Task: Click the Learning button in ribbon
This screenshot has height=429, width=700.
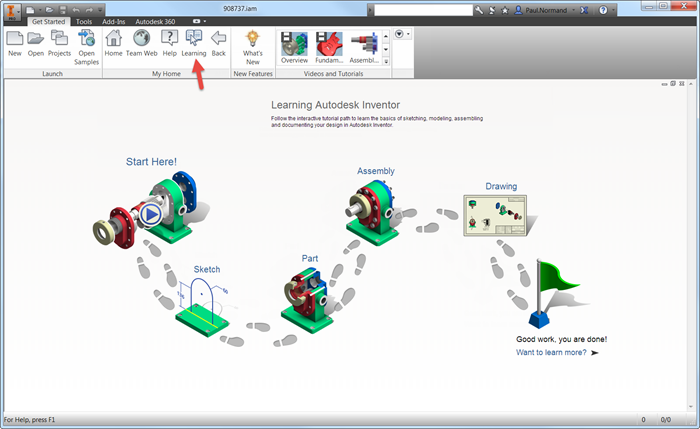Action: [x=194, y=43]
